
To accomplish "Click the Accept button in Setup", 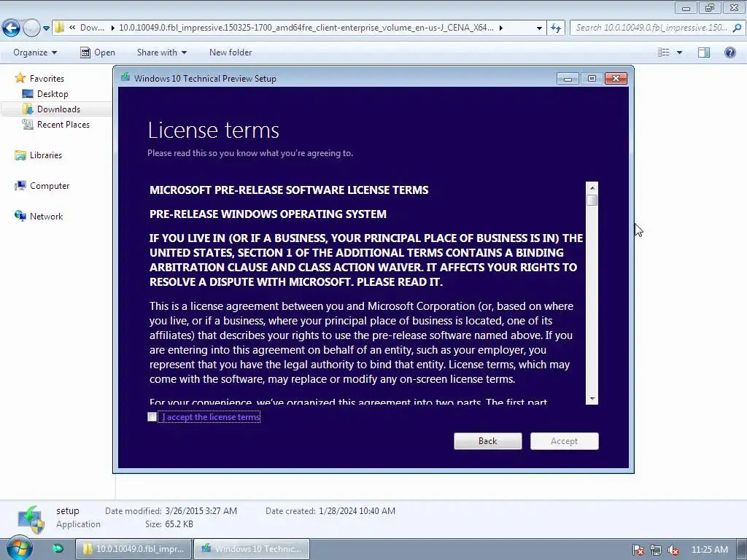I will coord(564,441).
